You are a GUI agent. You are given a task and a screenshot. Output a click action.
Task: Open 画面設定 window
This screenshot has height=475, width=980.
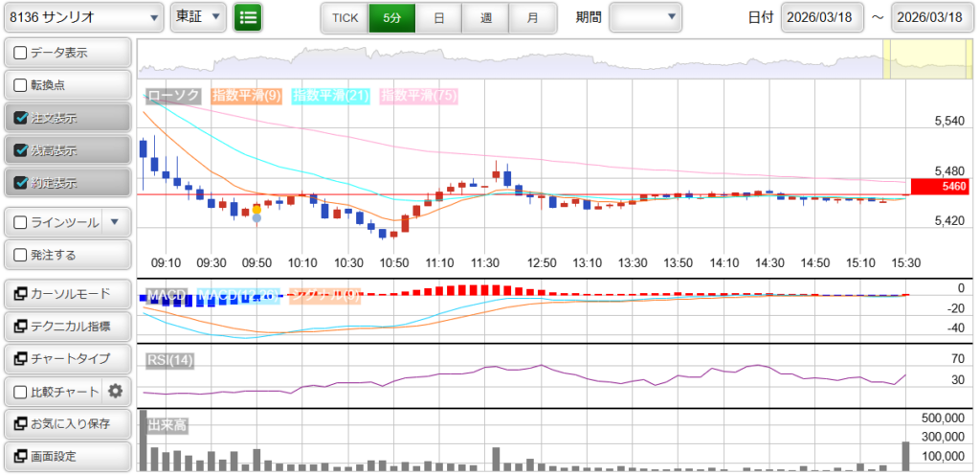67,456
